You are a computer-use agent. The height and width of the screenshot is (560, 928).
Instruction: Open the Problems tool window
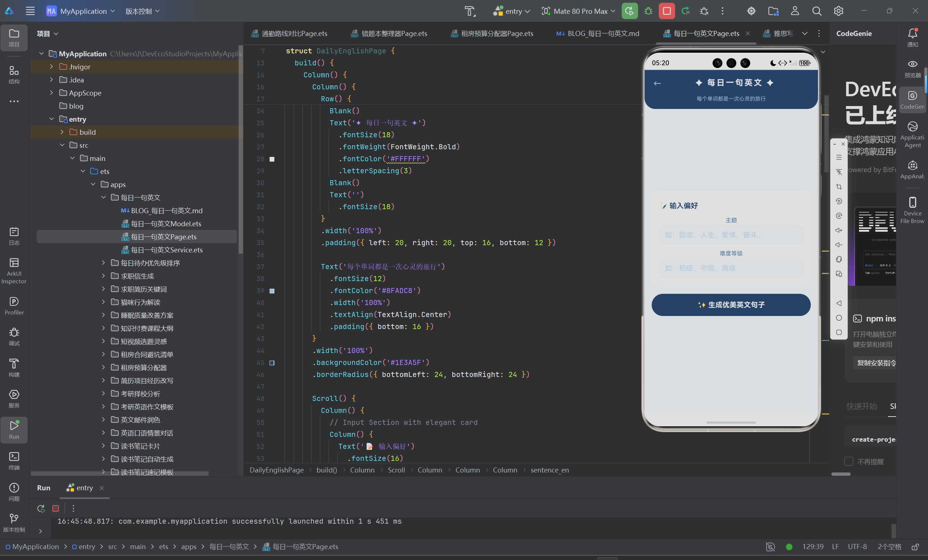tap(14, 492)
